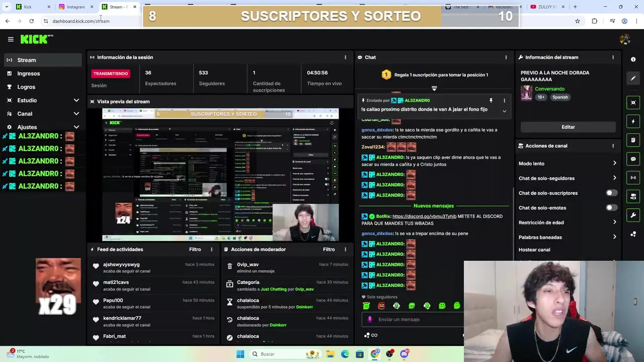Open the profile avatar menu

tap(625, 39)
